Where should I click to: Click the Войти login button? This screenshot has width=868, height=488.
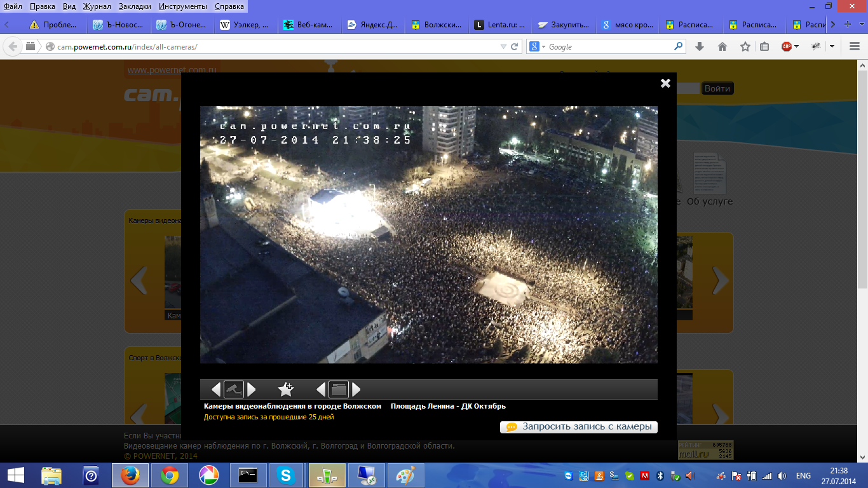click(x=717, y=88)
